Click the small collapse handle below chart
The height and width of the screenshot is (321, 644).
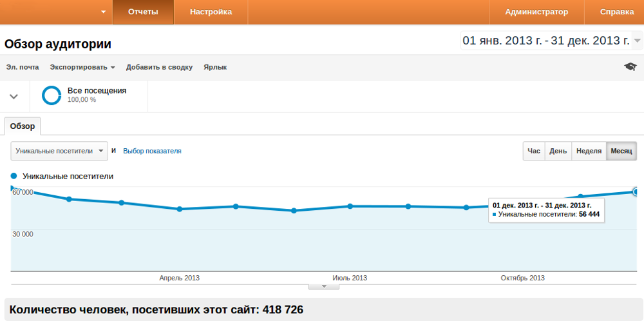324,286
